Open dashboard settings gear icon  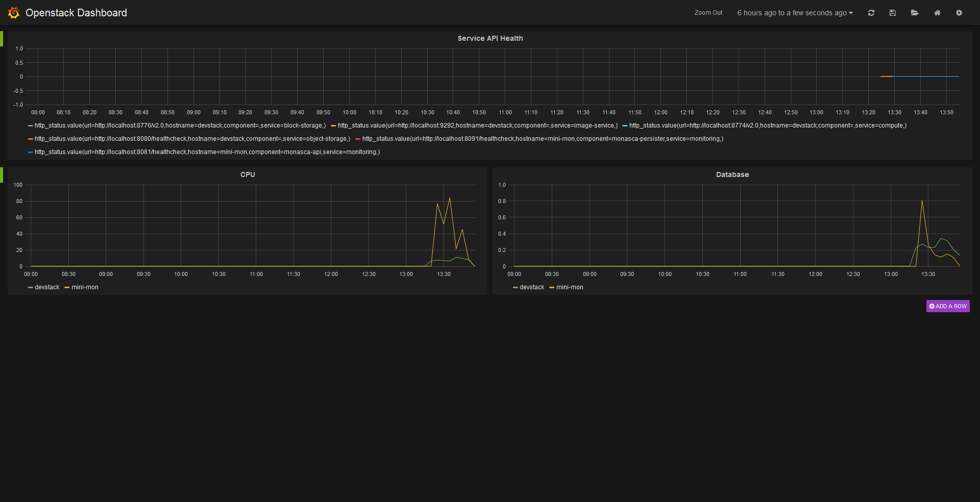click(x=959, y=13)
